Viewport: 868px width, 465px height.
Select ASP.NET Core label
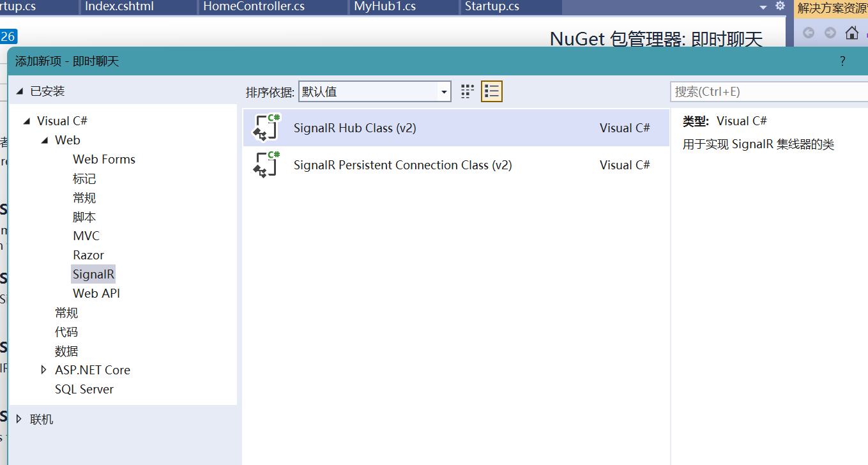pyautogui.click(x=93, y=370)
